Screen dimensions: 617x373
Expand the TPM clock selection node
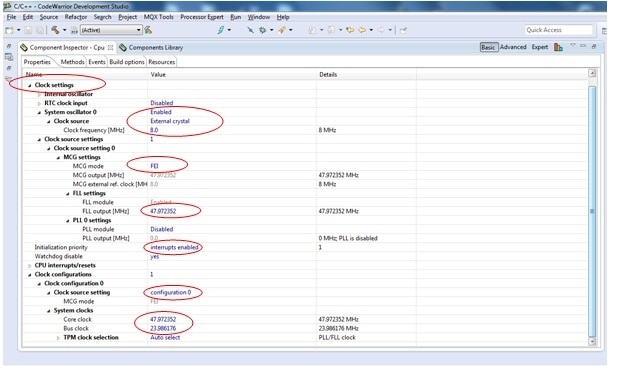tap(58, 338)
